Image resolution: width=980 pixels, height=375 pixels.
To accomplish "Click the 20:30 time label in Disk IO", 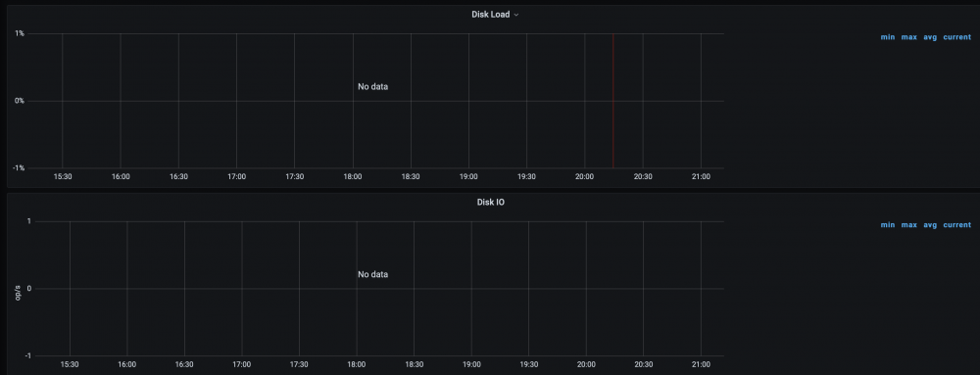I will click(x=644, y=364).
